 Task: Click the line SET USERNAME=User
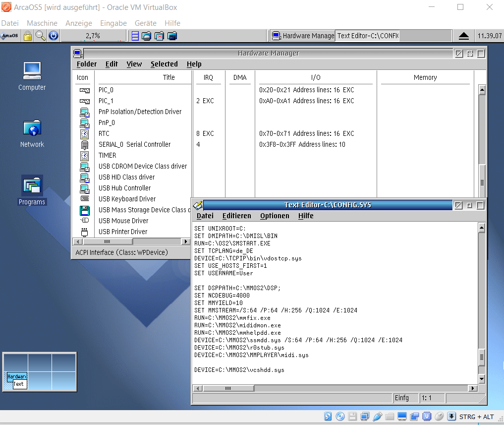[x=224, y=273]
